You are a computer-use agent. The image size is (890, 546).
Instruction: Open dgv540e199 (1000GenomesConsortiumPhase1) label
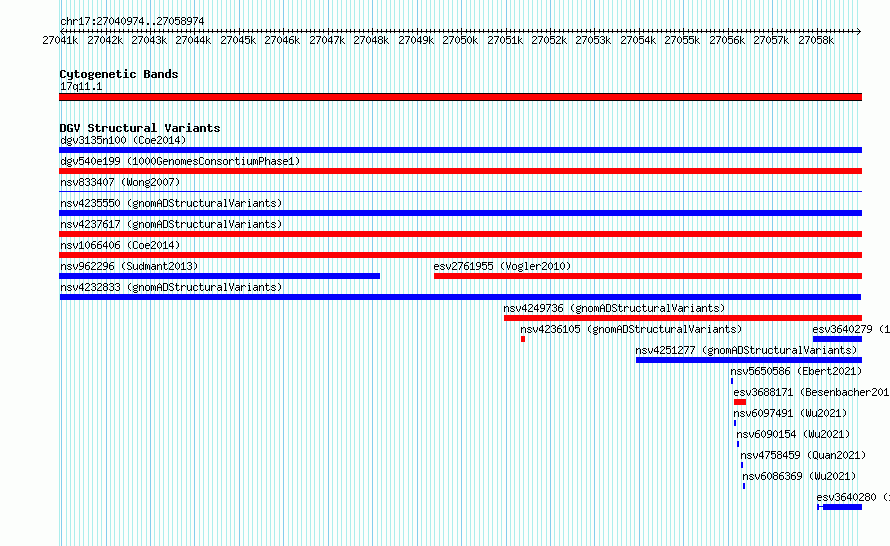click(x=180, y=161)
